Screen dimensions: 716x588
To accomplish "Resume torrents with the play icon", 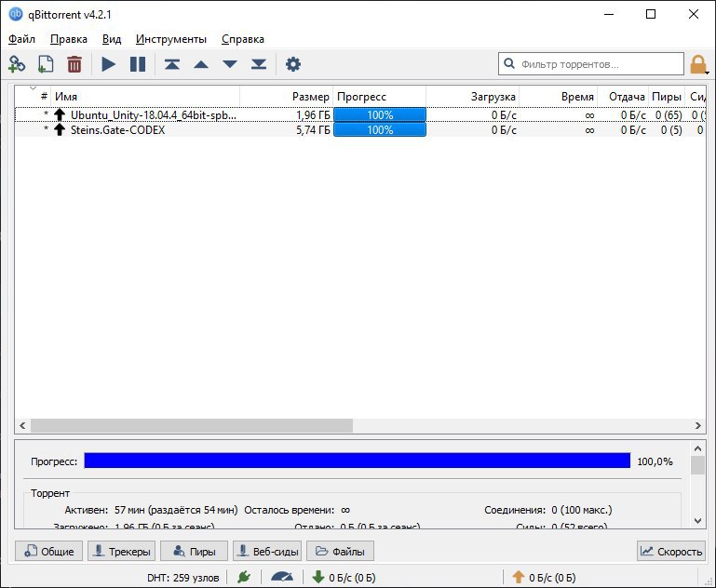I will tap(108, 64).
